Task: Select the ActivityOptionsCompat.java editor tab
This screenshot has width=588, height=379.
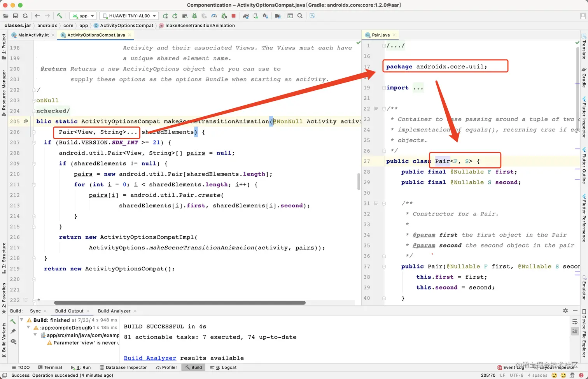Action: tap(96, 35)
